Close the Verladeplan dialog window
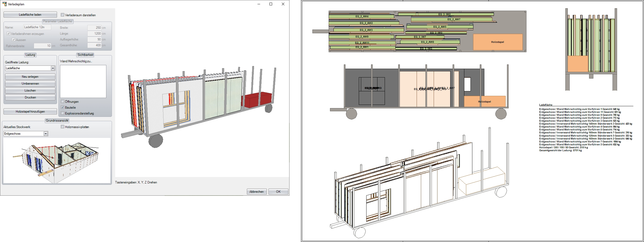The image size is (644, 242). tap(283, 4)
